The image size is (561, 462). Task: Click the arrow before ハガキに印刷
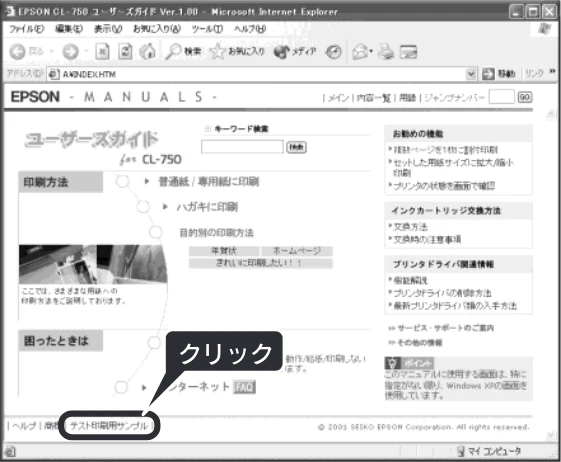[165, 206]
